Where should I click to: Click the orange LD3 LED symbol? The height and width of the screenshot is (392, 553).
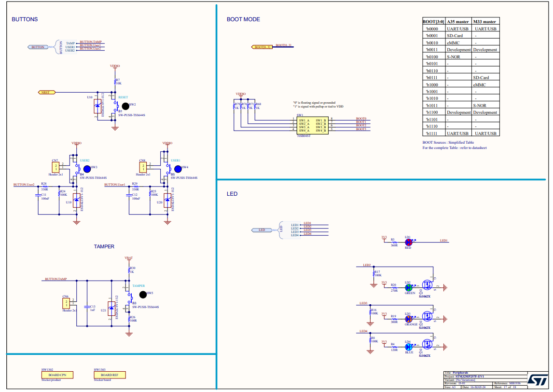point(409,319)
